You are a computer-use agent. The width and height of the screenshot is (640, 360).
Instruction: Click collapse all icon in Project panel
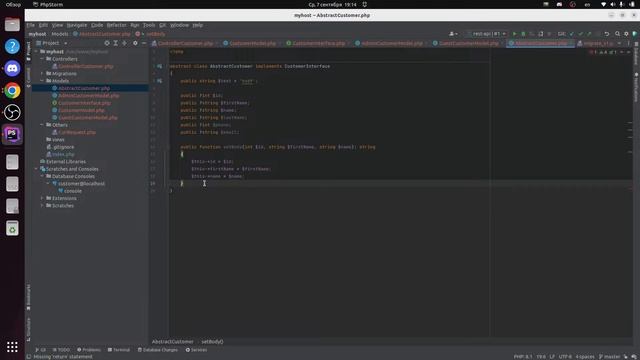(x=124, y=43)
